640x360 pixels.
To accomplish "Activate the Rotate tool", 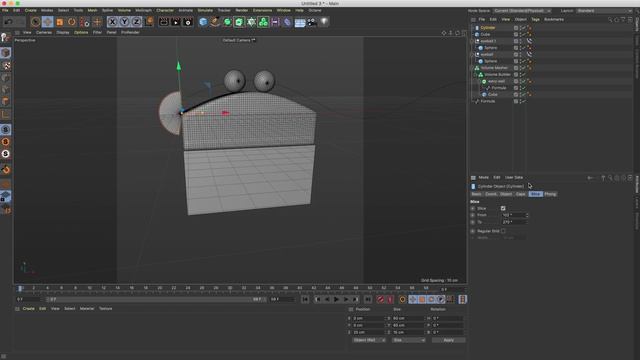I will point(72,22).
